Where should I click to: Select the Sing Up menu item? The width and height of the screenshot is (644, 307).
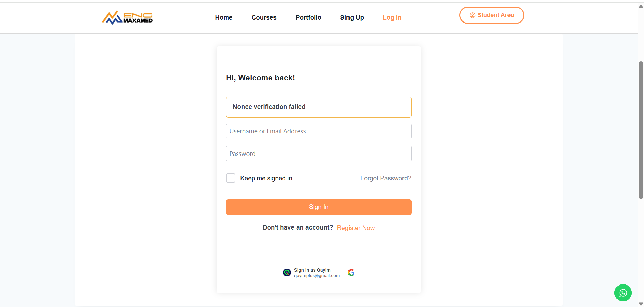click(x=352, y=17)
